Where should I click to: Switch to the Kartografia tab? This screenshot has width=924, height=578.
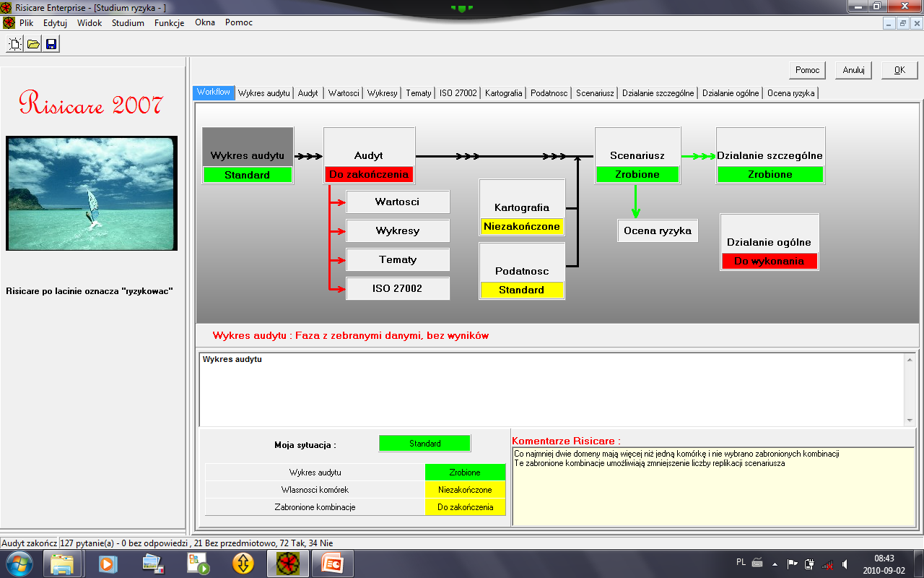pyautogui.click(x=504, y=93)
